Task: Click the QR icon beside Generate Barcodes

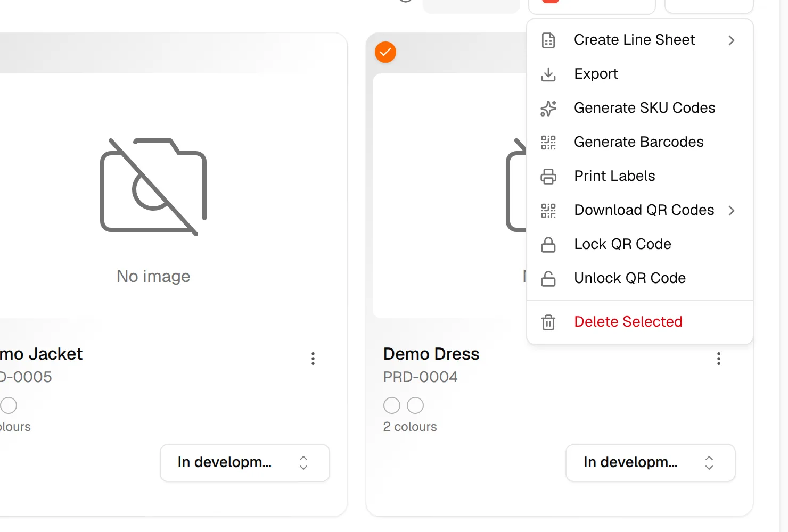Action: point(548,143)
